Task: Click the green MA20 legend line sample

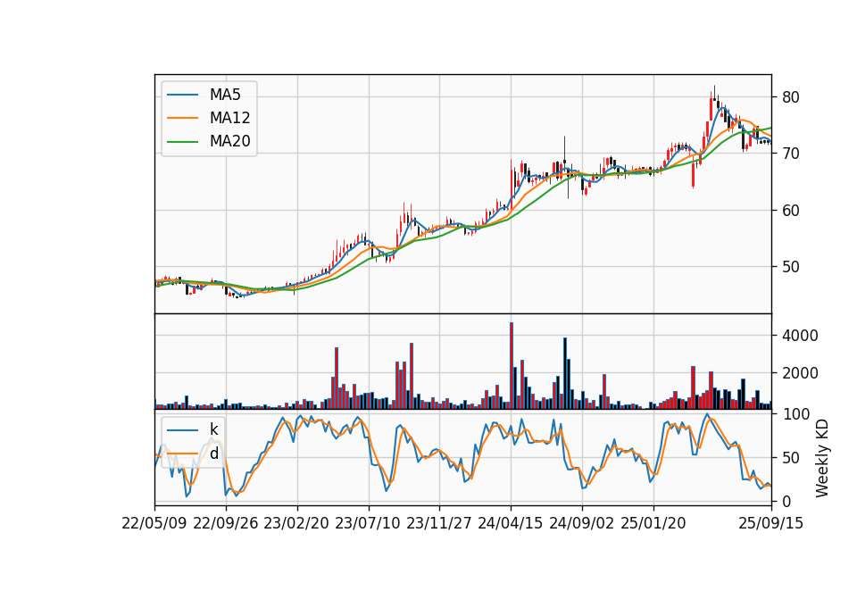Action: [x=182, y=142]
